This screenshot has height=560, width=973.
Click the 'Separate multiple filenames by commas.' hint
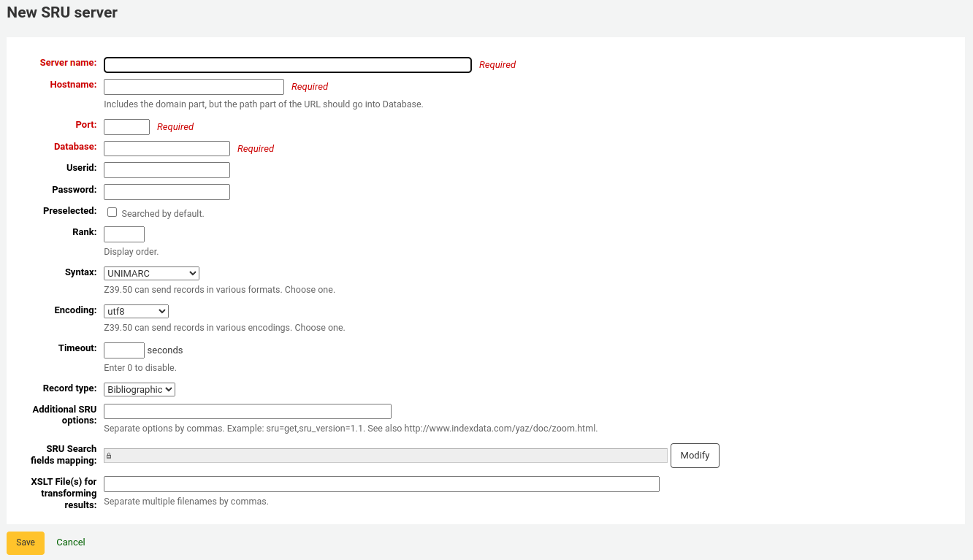(186, 502)
